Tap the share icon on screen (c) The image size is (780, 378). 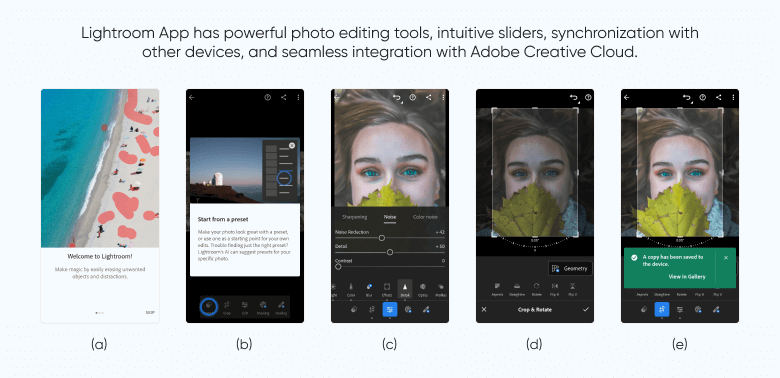(428, 97)
